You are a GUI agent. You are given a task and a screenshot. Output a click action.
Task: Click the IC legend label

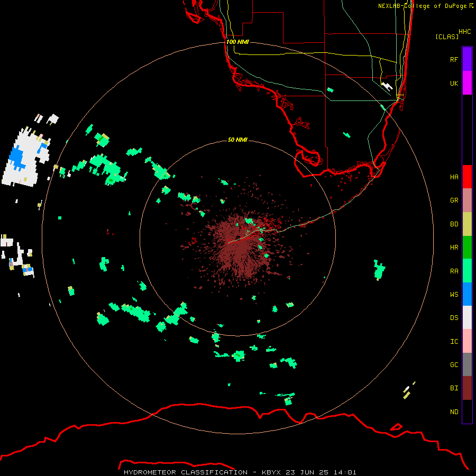[454, 341]
